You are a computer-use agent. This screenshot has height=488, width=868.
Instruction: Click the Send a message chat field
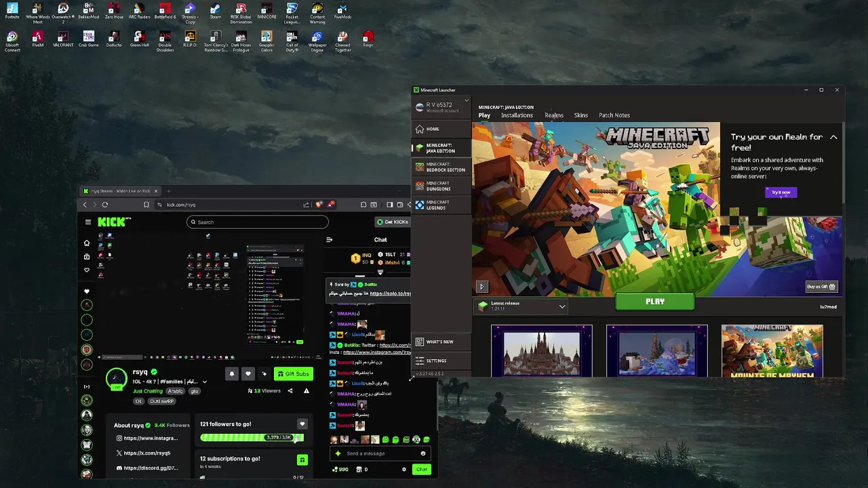380,453
